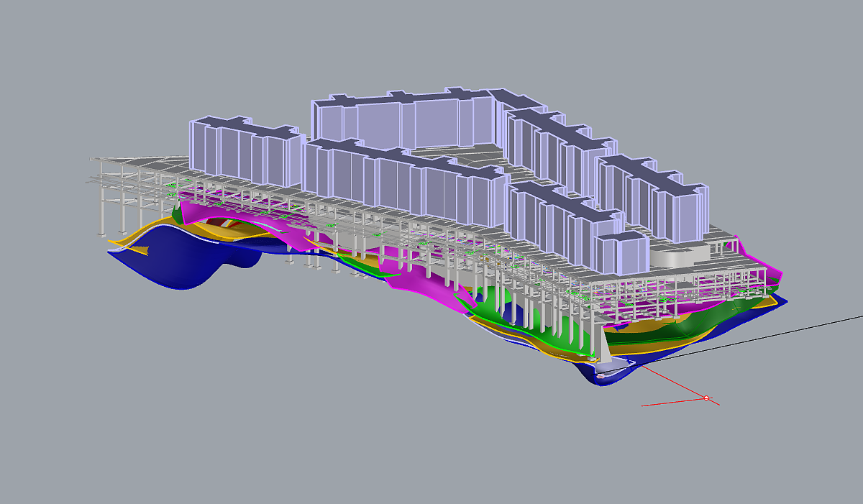Select the small circular point on the red line
863x504 pixels.
click(706, 398)
